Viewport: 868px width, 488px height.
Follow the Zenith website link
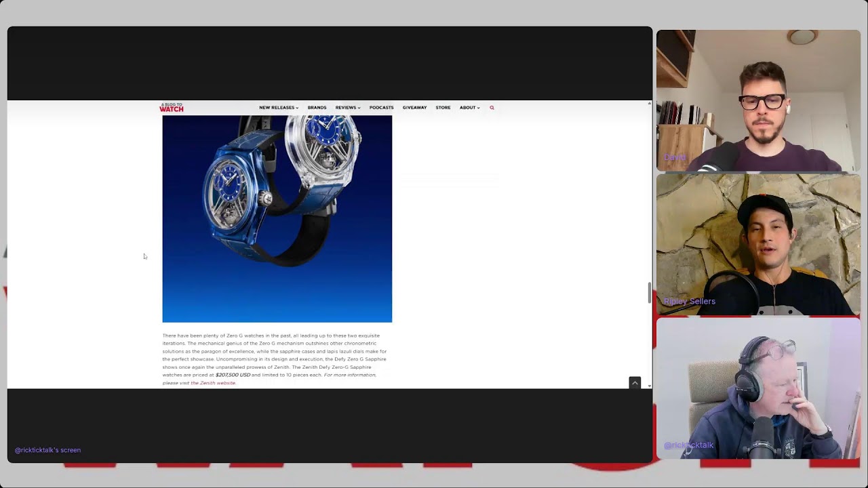coord(213,383)
